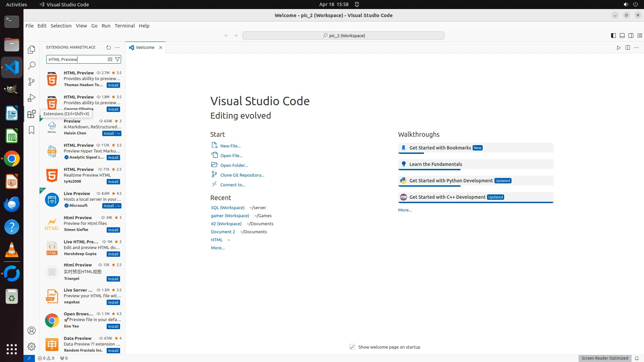
Task: Open Source Control view icon
Action: [32, 82]
